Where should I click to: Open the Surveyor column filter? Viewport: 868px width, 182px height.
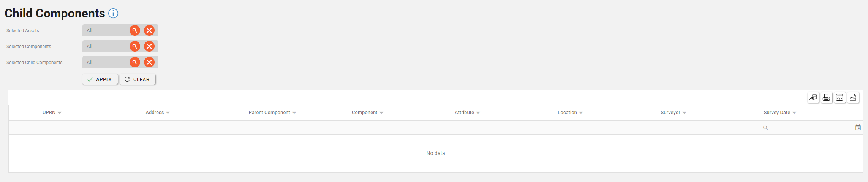coord(685,113)
